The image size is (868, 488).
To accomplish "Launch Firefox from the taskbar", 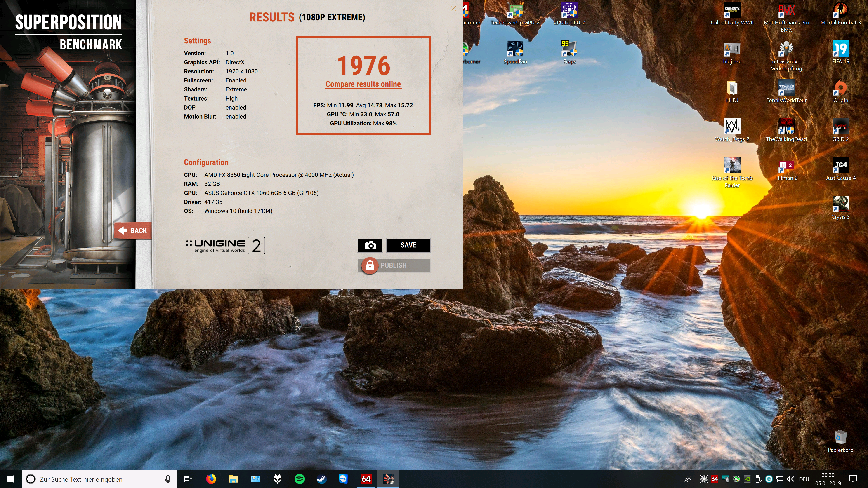I will click(x=211, y=479).
